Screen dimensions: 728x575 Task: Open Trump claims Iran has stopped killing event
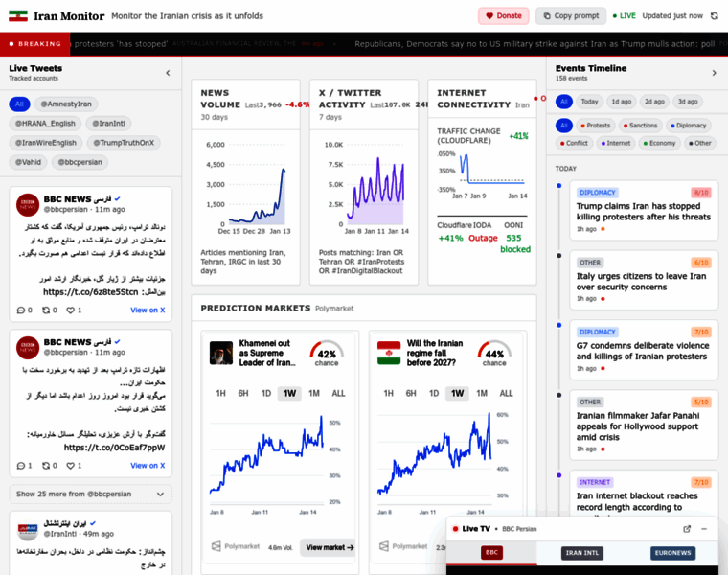pos(644,211)
